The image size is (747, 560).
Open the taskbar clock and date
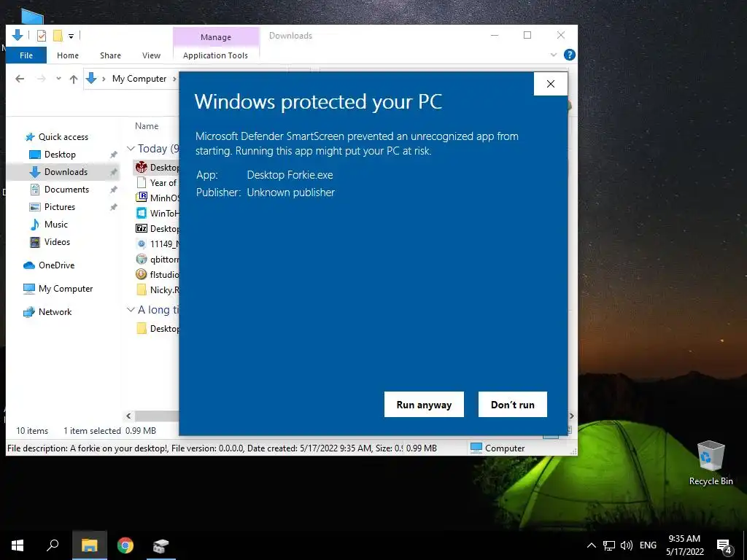684,545
